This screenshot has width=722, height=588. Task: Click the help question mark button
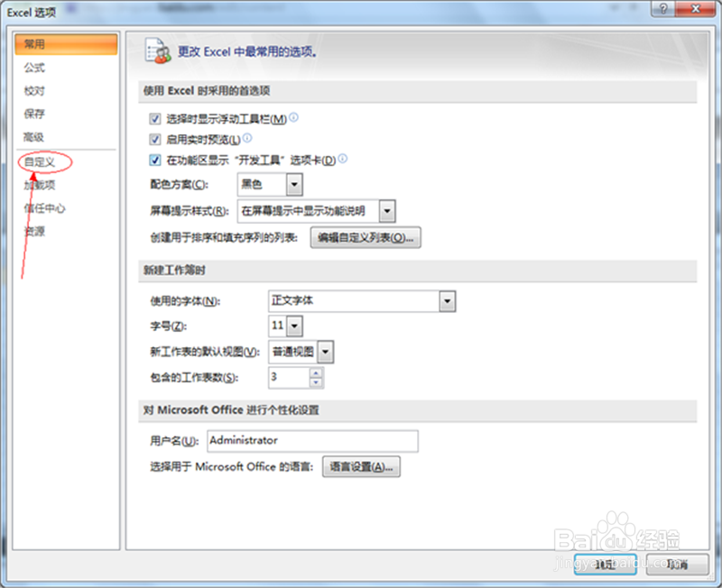pyautogui.click(x=663, y=9)
